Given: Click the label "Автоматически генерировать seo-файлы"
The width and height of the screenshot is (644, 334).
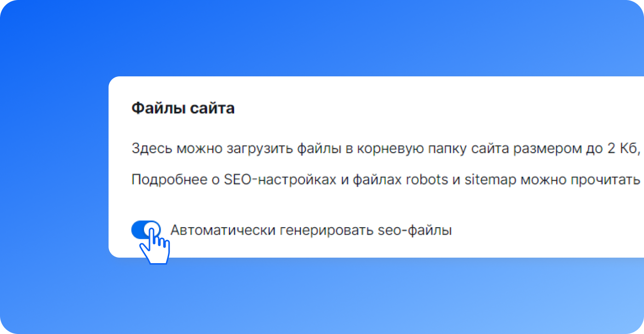Looking at the screenshot, I should (x=311, y=230).
